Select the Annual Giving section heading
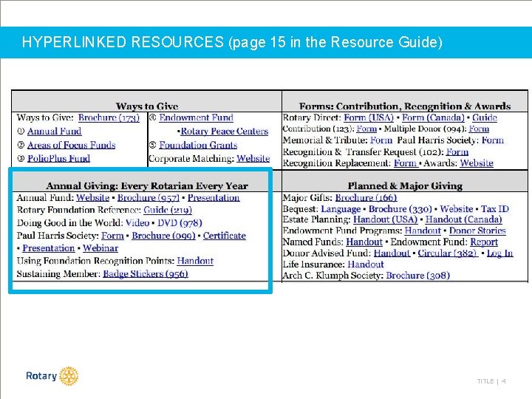The height and width of the screenshot is (399, 532). point(147,186)
